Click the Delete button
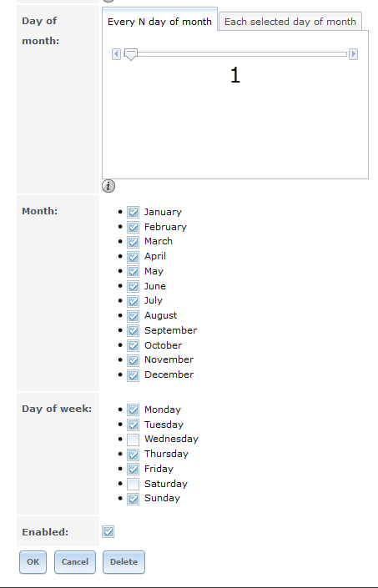The height and width of the screenshot is (588, 378). [x=123, y=562]
